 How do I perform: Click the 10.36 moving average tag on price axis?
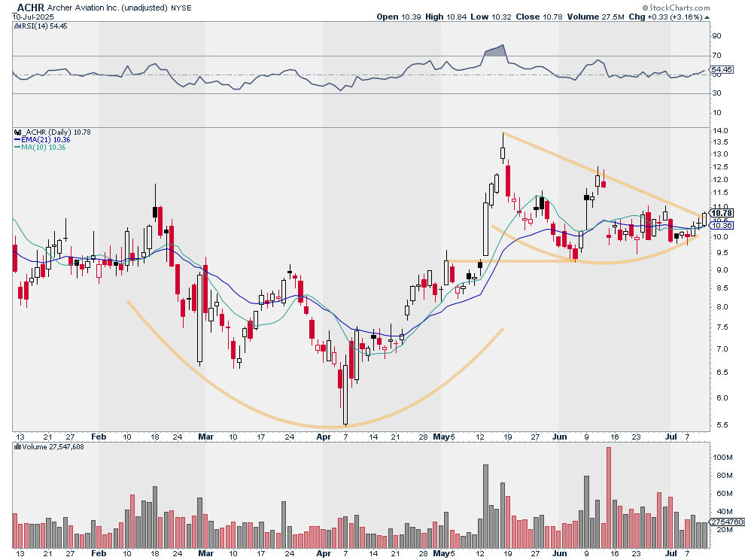coord(722,225)
